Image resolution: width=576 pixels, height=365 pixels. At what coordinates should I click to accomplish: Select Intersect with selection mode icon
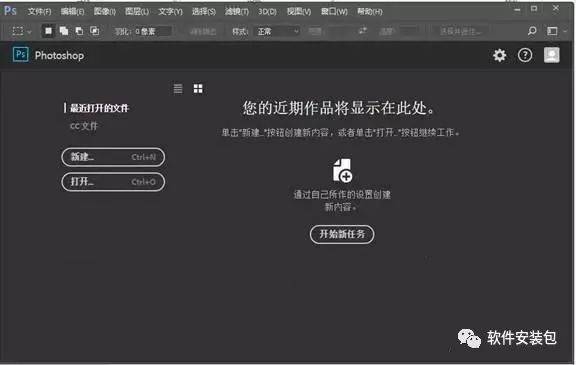pos(95,31)
